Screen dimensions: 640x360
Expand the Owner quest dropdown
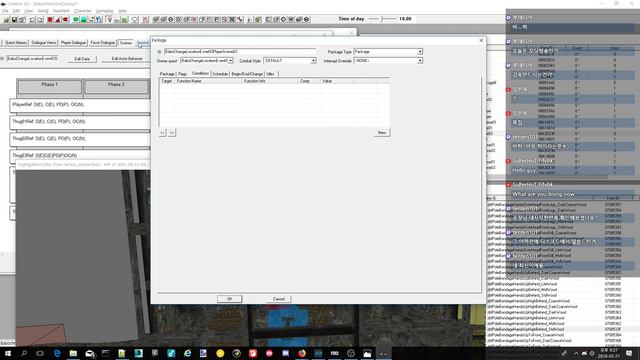pos(231,60)
